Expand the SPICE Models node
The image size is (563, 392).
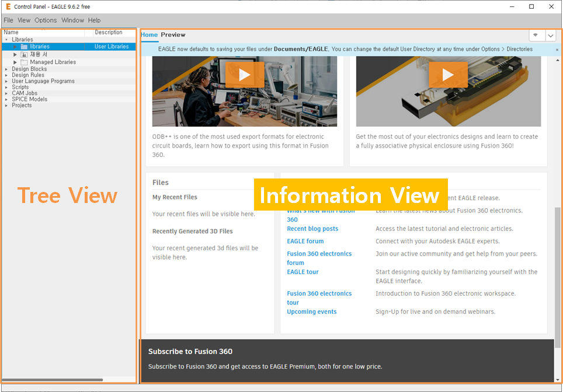(x=6, y=99)
